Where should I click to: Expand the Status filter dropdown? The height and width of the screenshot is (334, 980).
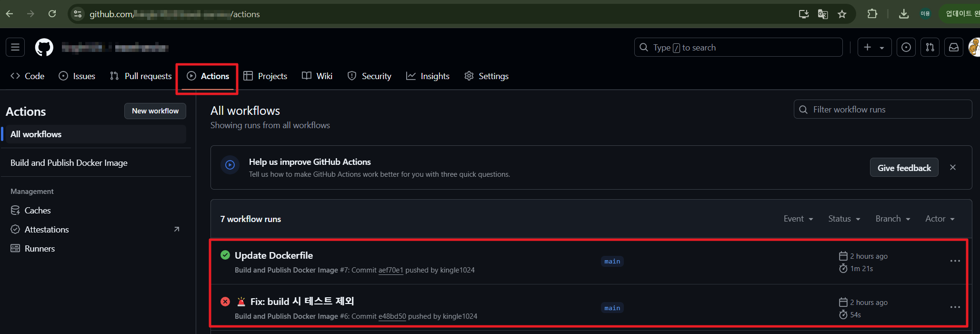coord(844,219)
